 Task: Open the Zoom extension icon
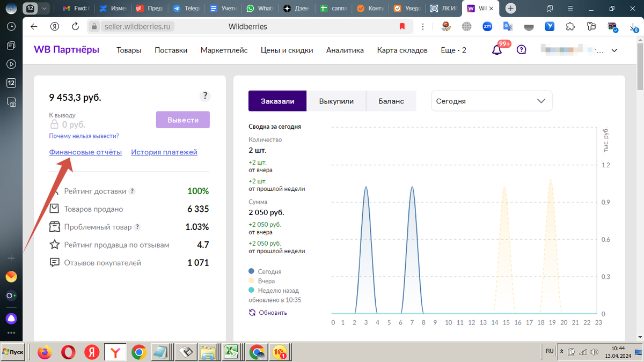(487, 26)
